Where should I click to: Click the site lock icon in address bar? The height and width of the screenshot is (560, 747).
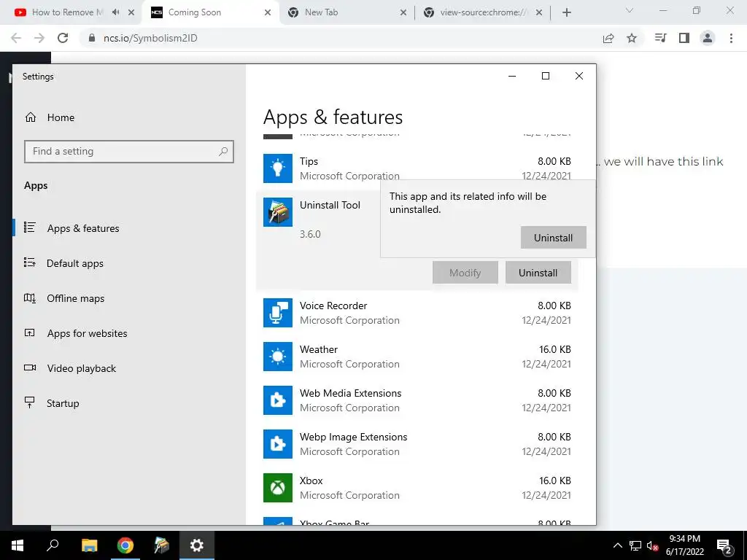92,38
